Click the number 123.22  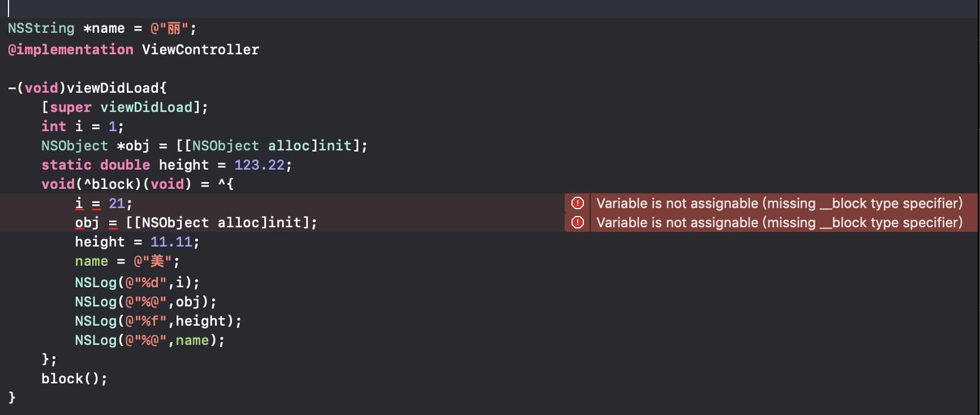(260, 165)
